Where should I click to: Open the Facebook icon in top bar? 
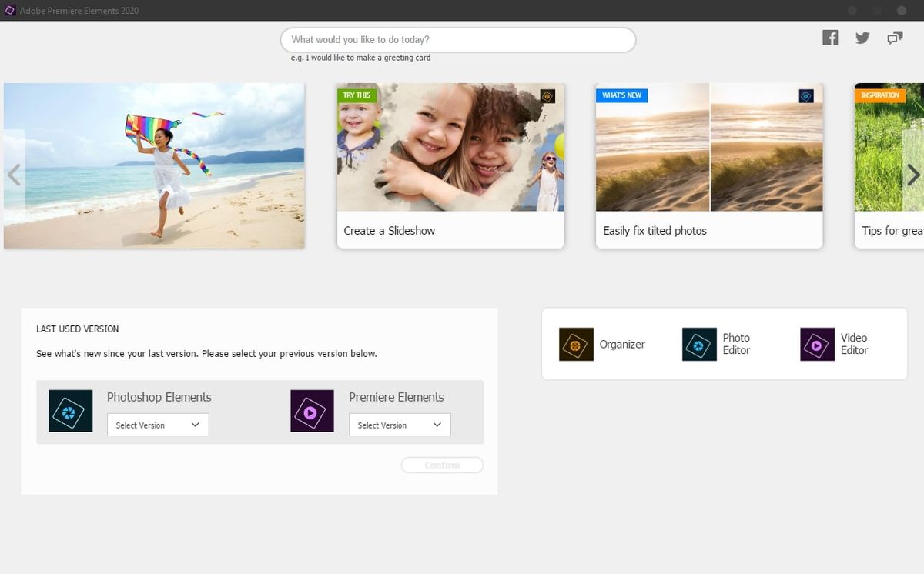830,38
